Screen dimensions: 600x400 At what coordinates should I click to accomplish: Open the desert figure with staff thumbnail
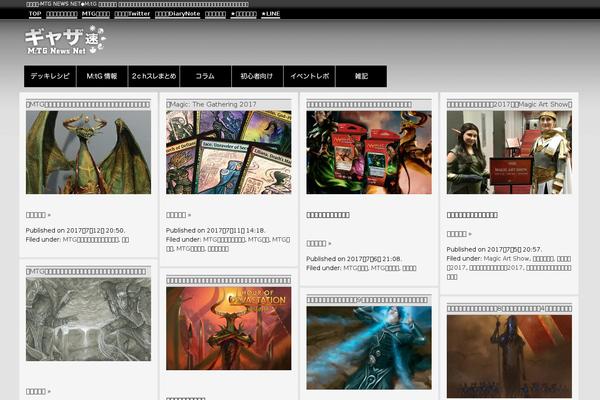click(509, 357)
